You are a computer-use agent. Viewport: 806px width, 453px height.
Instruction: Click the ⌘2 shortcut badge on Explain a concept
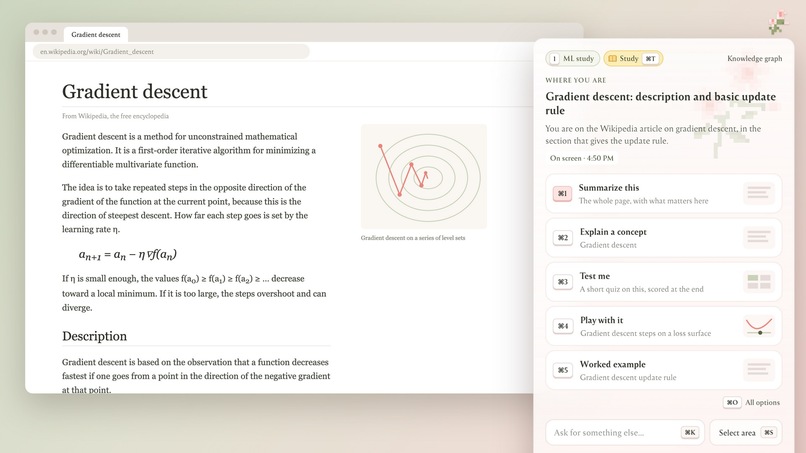click(562, 238)
